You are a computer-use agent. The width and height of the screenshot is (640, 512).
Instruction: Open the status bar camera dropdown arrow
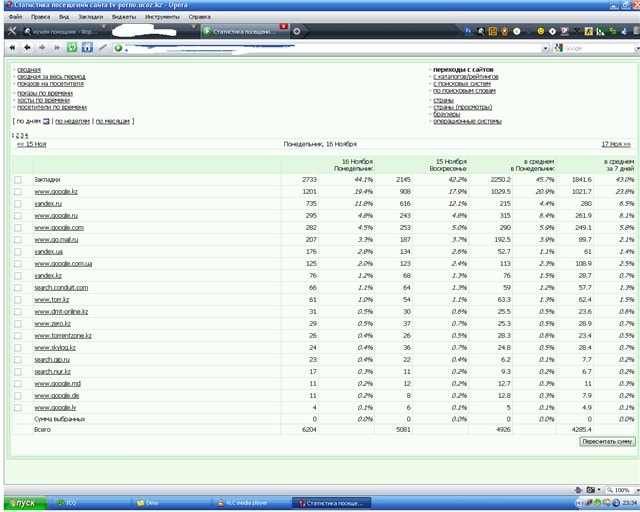click(598, 490)
